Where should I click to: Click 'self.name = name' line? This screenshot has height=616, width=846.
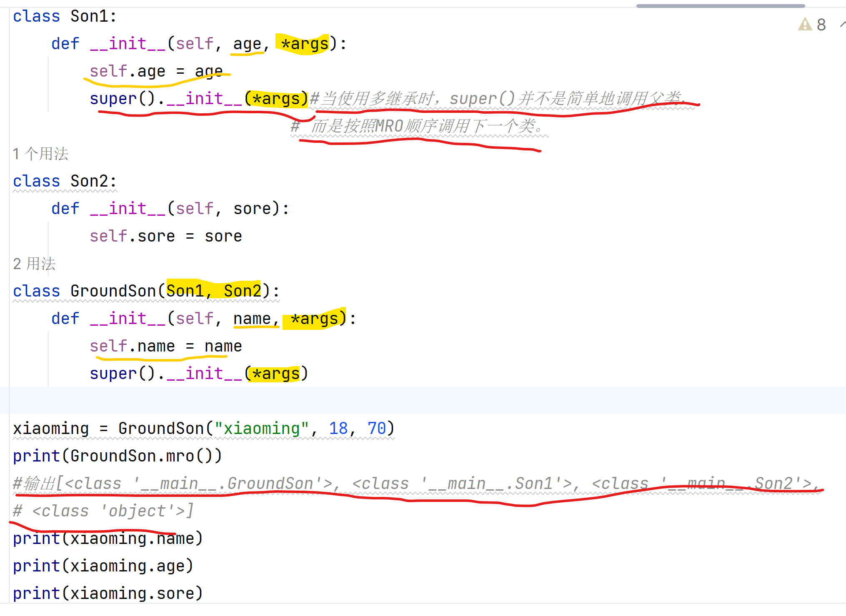(x=166, y=346)
